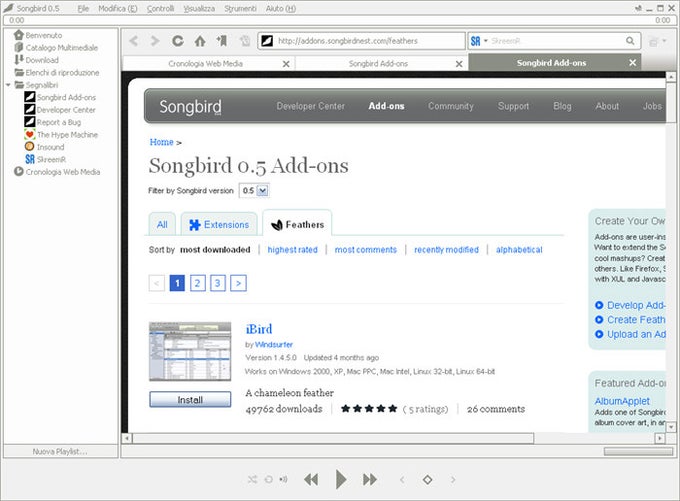The width and height of the screenshot is (680, 501).
Task: Open the AlbumApplet featured add-on link
Action: 622,401
